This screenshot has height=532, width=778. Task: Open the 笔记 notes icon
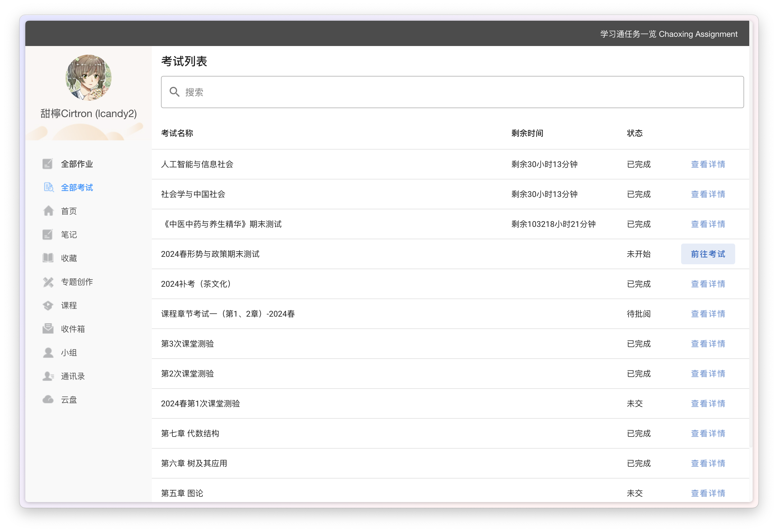(47, 235)
